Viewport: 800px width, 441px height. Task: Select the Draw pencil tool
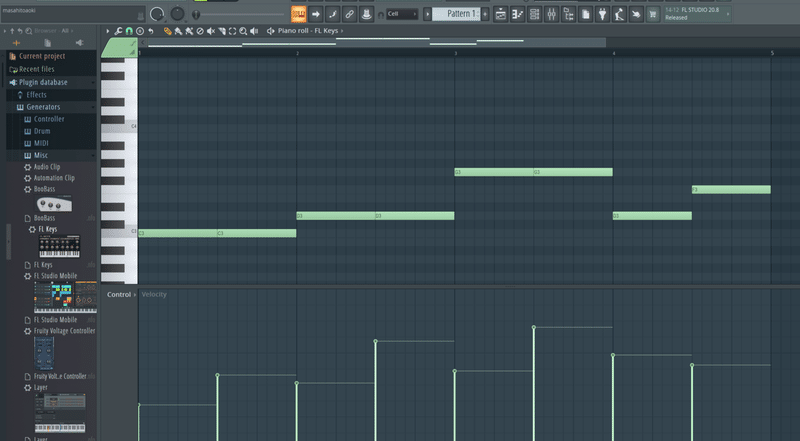point(167,31)
